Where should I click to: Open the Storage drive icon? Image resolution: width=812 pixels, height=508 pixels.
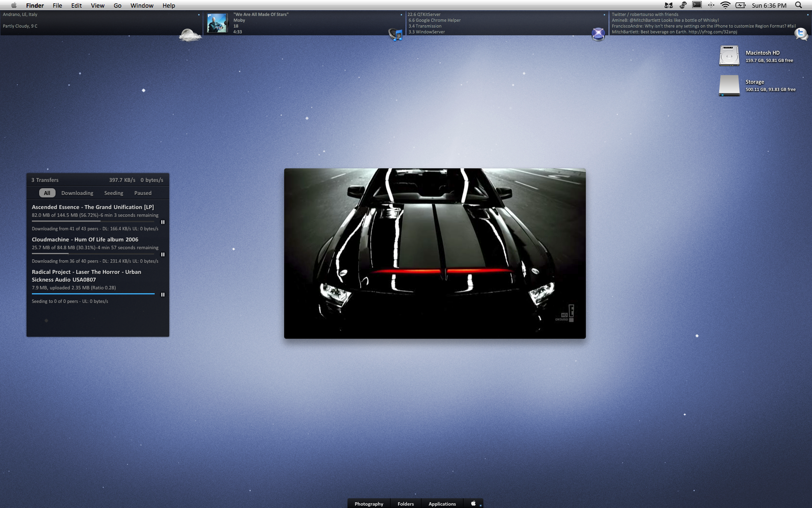[x=729, y=85]
